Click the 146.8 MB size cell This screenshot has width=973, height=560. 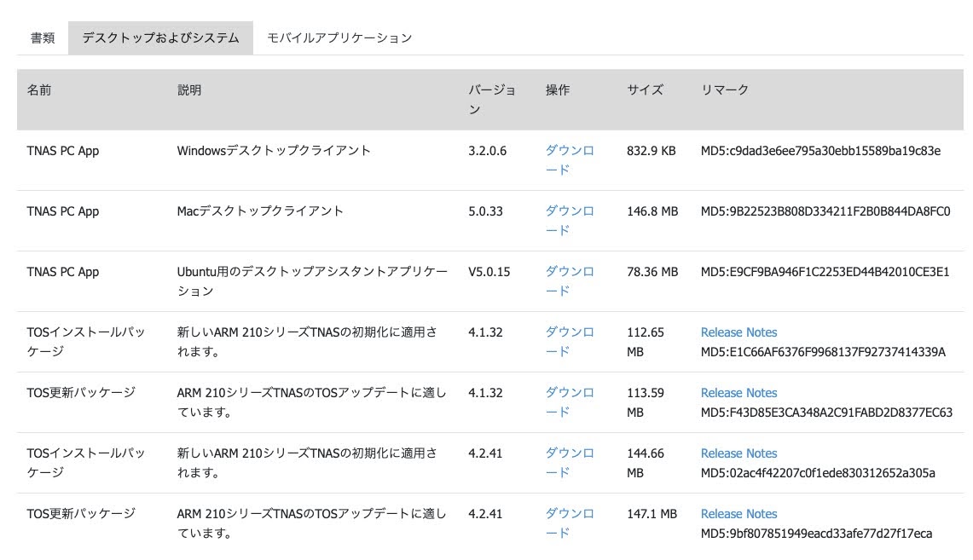pos(652,211)
